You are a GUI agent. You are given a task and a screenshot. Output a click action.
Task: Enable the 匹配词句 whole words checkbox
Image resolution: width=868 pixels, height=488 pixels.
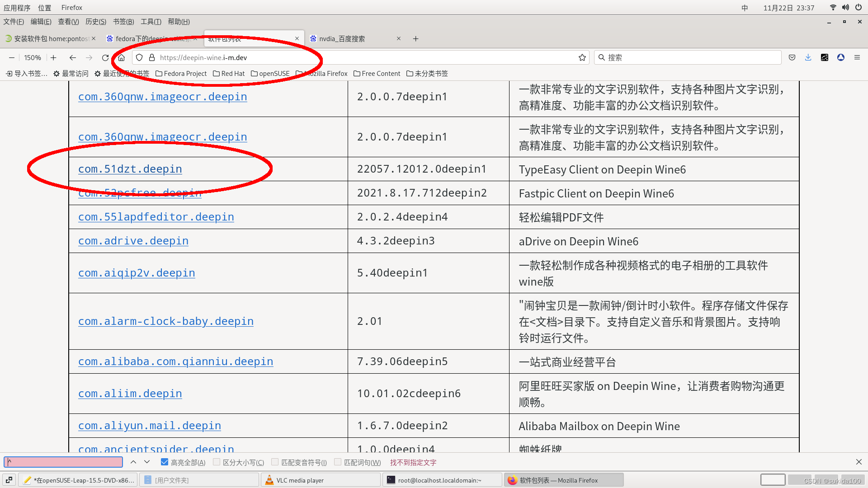pyautogui.click(x=338, y=462)
